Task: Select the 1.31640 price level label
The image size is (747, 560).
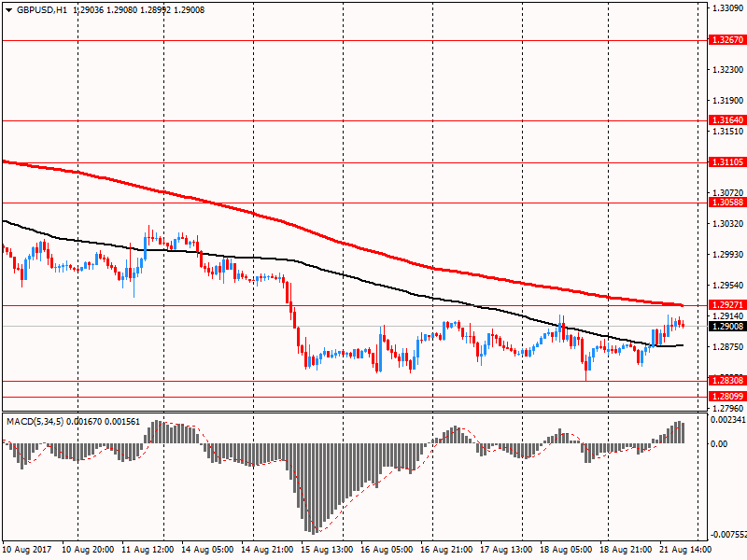Action: pos(727,120)
